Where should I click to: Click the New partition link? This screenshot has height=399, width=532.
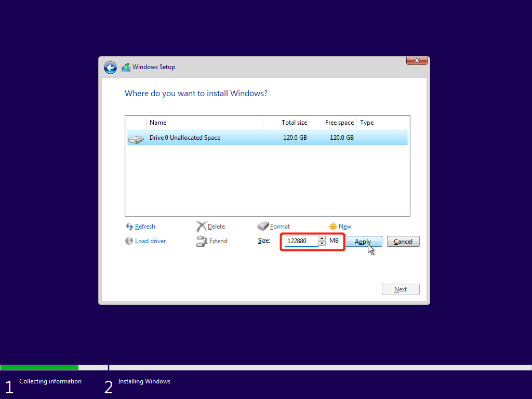345,227
